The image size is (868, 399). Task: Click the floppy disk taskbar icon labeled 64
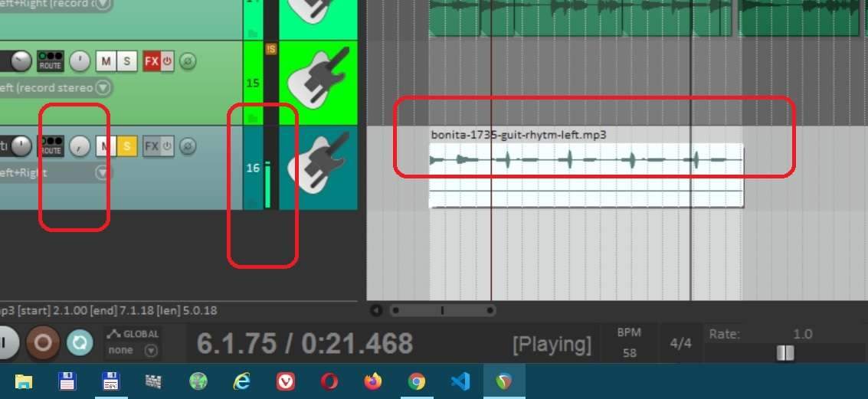111,381
